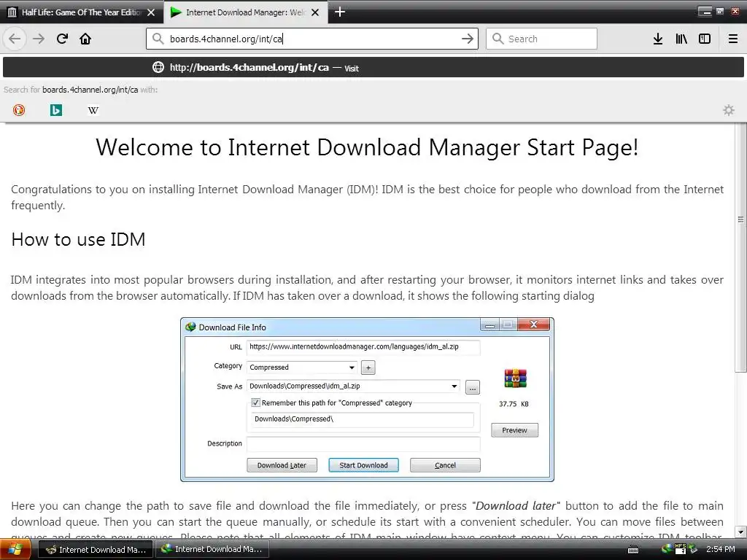Image resolution: width=747 pixels, height=560 pixels.
Task: Click the HFS tray icon
Action: click(x=681, y=549)
